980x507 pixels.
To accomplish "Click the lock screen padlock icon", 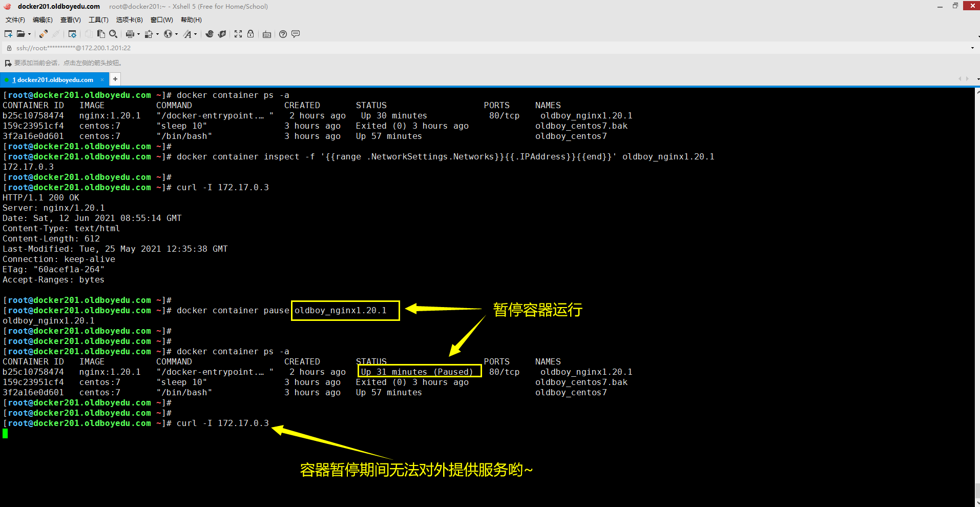I will [251, 34].
